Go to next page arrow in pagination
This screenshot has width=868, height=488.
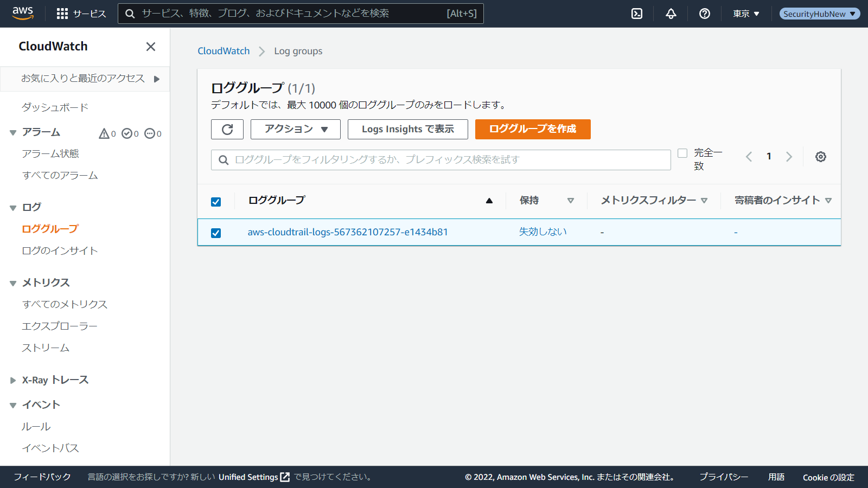coord(789,157)
